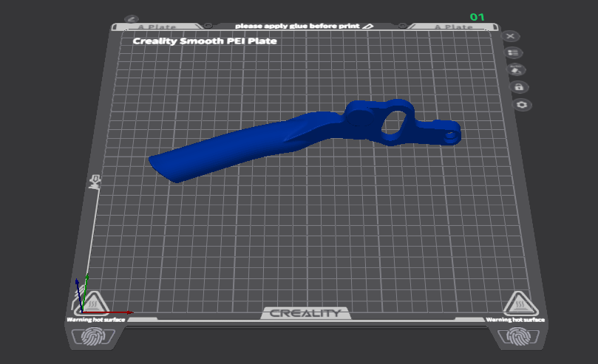This screenshot has height=364, width=598.
Task: Edit plate name pencil icon
Action: [x=132, y=18]
